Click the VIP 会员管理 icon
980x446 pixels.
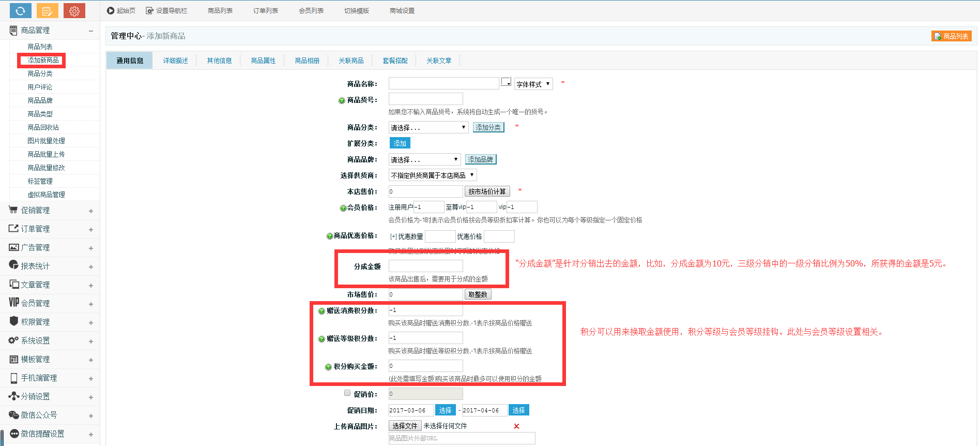tap(14, 302)
